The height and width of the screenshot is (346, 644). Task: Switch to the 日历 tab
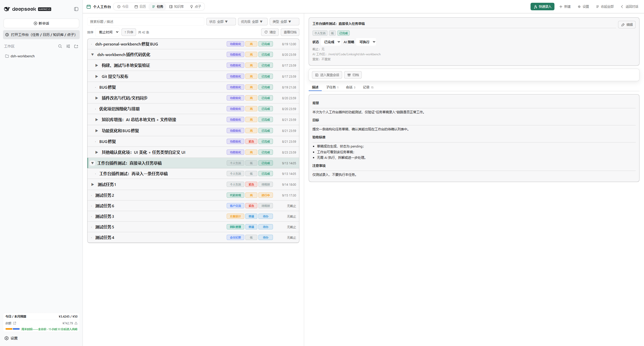(x=140, y=7)
